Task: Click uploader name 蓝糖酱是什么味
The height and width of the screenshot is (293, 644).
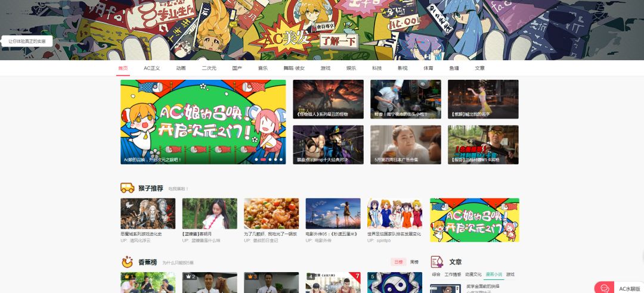Action: pos(206,241)
